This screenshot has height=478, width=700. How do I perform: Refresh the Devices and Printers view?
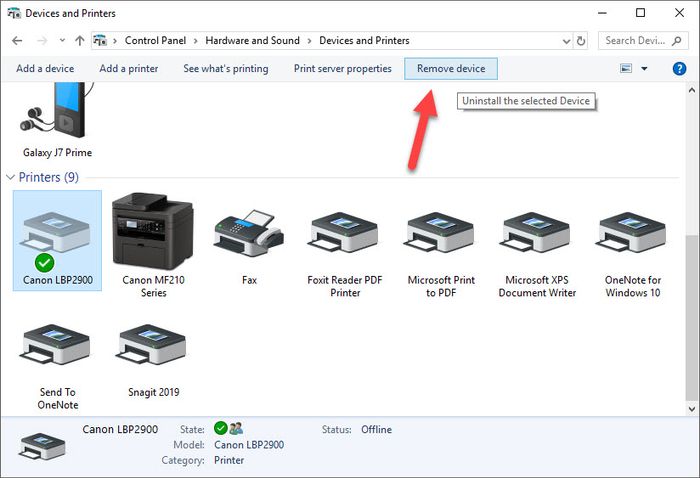tap(580, 41)
